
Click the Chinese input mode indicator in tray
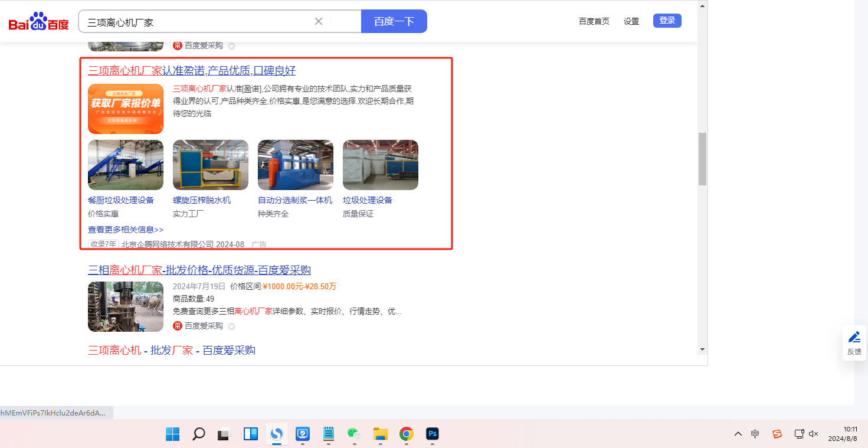coord(755,434)
